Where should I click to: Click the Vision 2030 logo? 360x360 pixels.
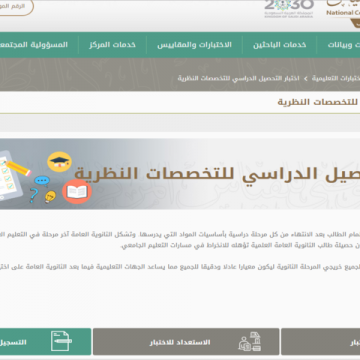pos(289,8)
